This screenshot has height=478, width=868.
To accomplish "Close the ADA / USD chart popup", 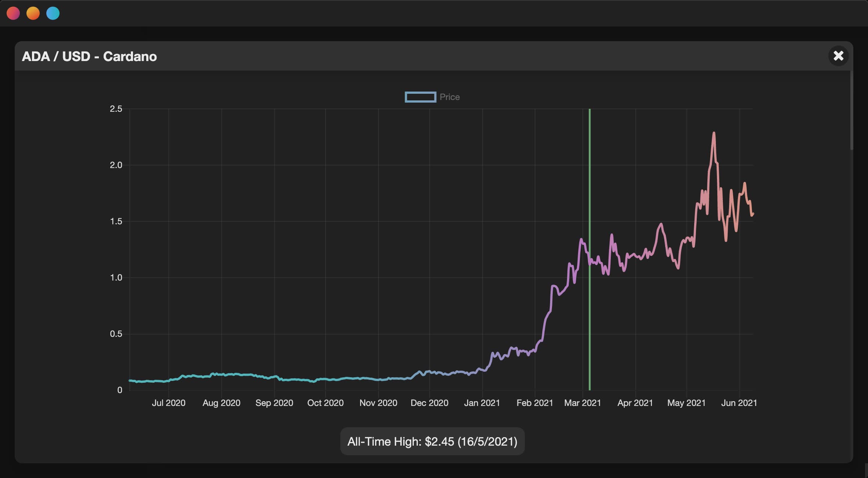I will [x=838, y=56].
